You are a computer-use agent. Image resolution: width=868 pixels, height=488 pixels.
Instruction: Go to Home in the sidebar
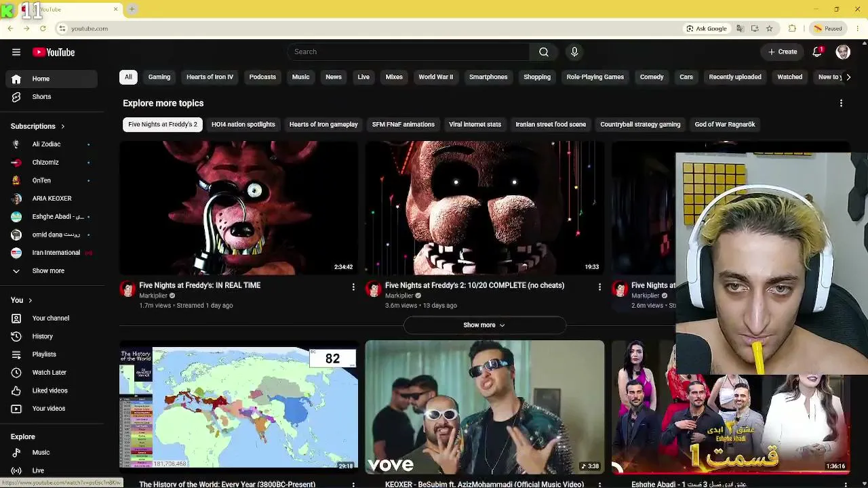point(51,79)
